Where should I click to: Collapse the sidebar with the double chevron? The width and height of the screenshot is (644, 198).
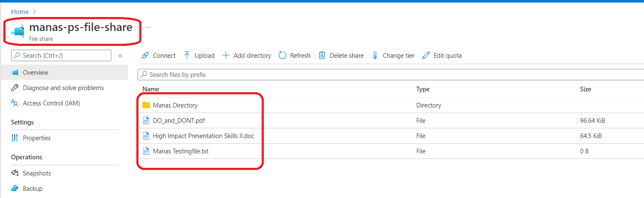click(x=120, y=56)
